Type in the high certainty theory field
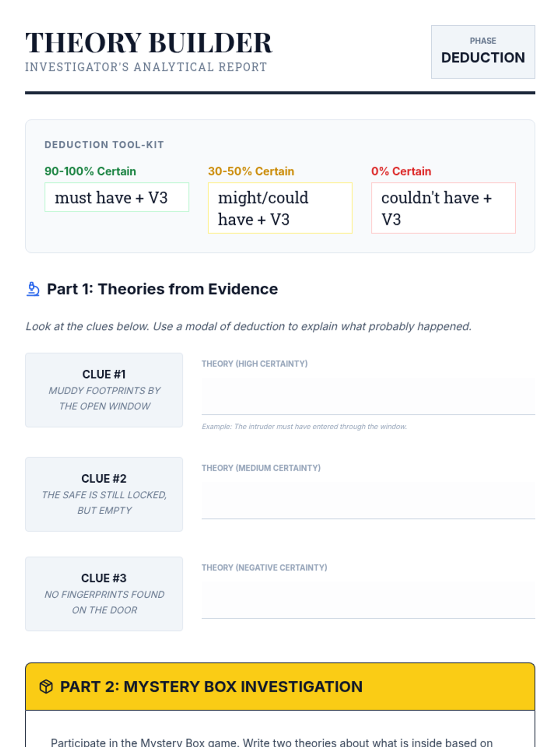This screenshot has width=560, height=747. pos(368,395)
